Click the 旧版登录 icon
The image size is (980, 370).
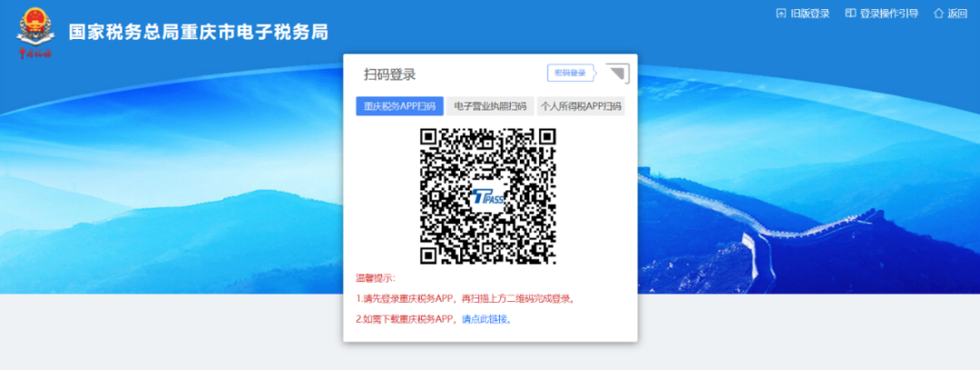click(x=780, y=14)
